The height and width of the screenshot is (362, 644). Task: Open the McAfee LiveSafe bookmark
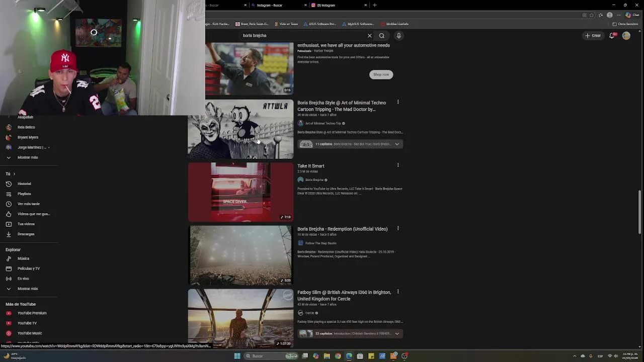click(395, 24)
